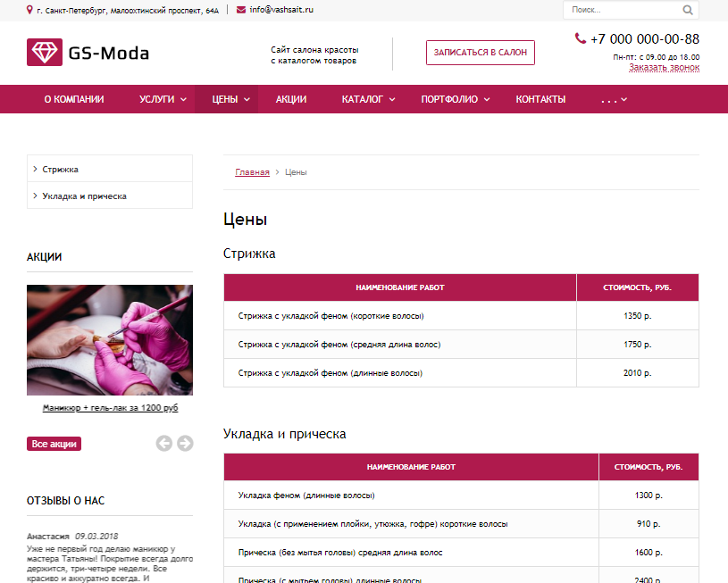Image resolution: width=728 pixels, height=583 pixels.
Task: Click the search magnifier icon
Action: tap(688, 10)
